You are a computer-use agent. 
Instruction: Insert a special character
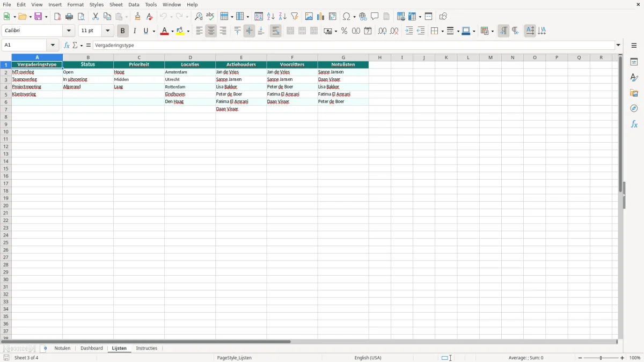point(347,17)
